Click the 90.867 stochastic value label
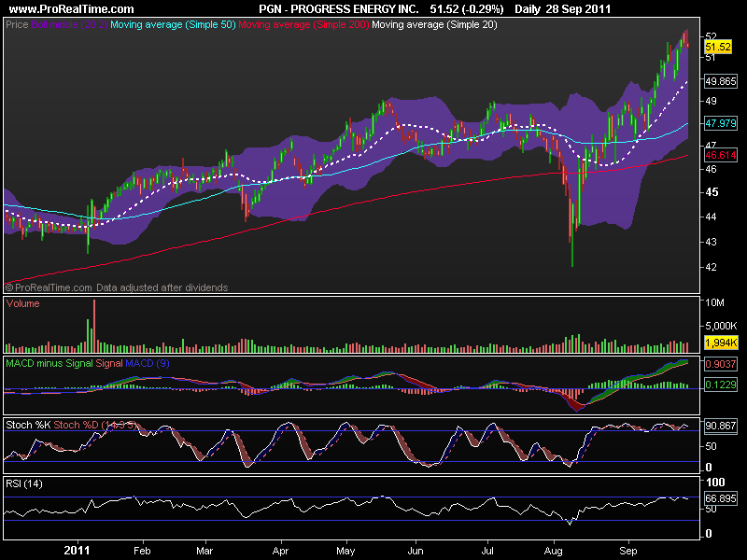 pos(721,426)
